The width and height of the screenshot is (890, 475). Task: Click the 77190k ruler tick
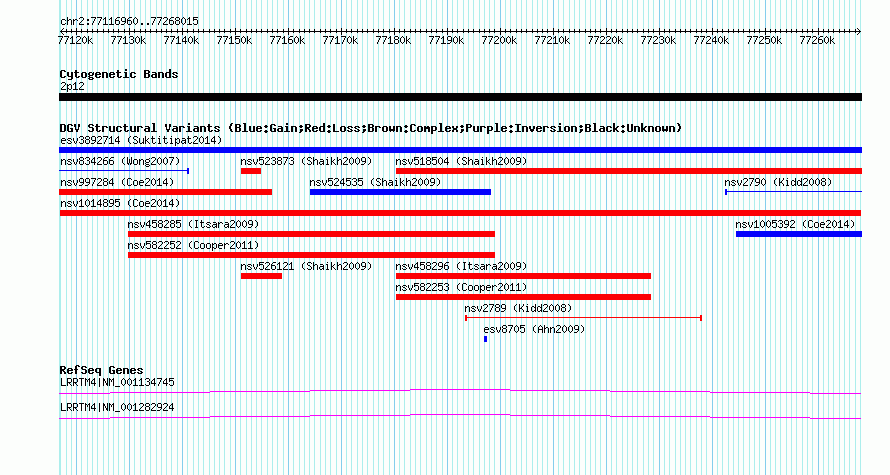click(x=446, y=40)
